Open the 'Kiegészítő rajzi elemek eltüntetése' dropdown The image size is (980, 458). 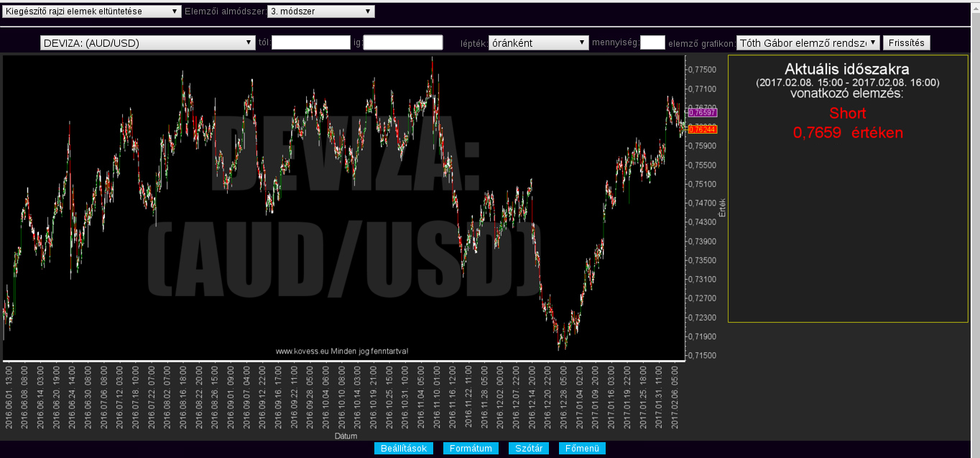point(91,12)
